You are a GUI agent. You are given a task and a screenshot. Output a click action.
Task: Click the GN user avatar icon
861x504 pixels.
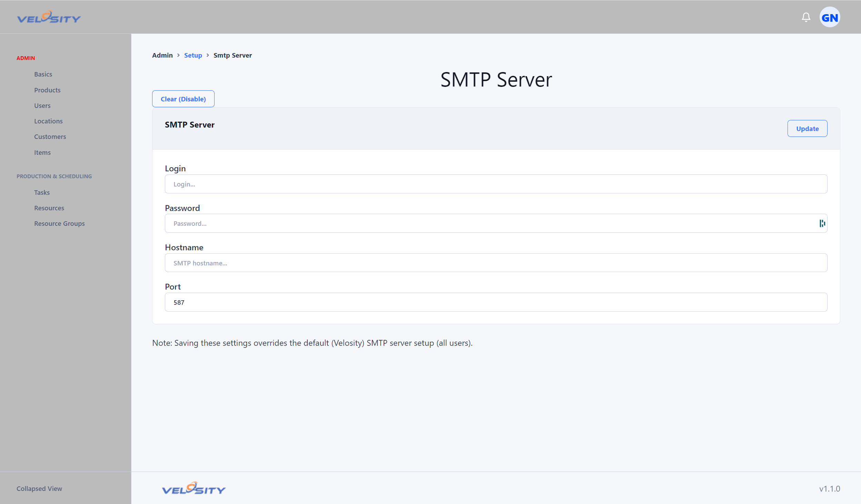pyautogui.click(x=831, y=17)
